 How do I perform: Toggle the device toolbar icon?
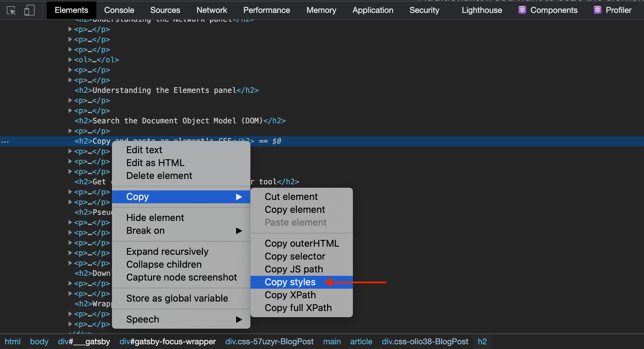[29, 10]
